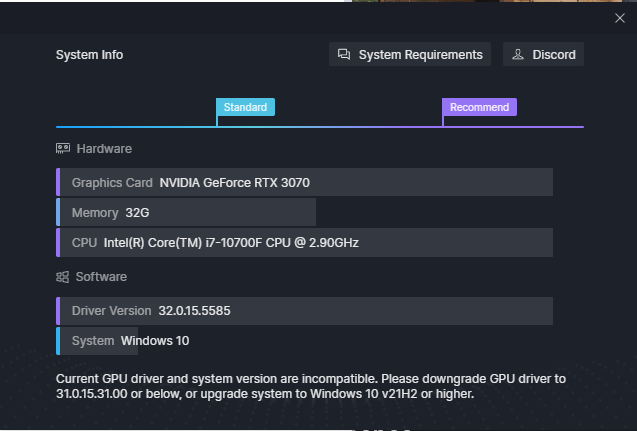637x431 pixels.
Task: Select the Driver Version 32.0.15.5585 row
Action: [x=304, y=311]
